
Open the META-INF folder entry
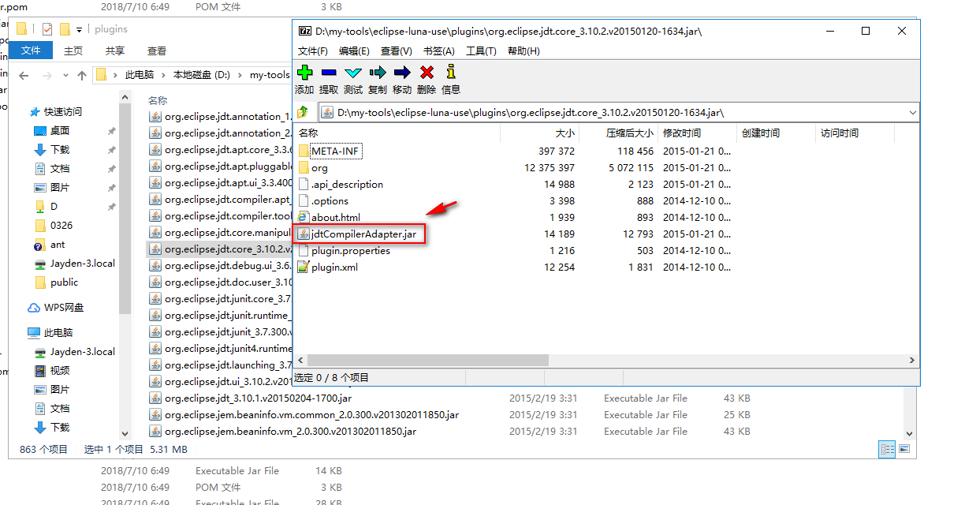[x=336, y=151]
